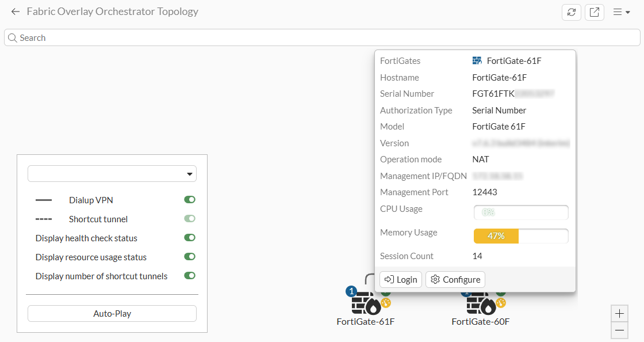Turn off Display resource usage status

coord(190,257)
